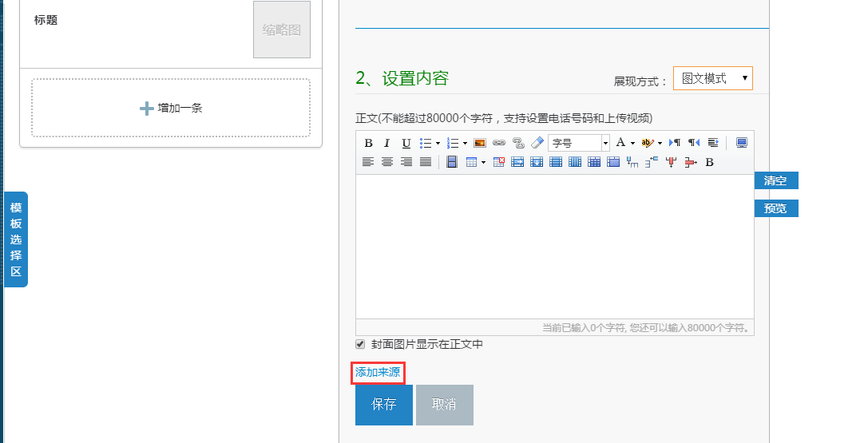Insert a numbered ordered list
This screenshot has height=443, width=868.
click(453, 143)
